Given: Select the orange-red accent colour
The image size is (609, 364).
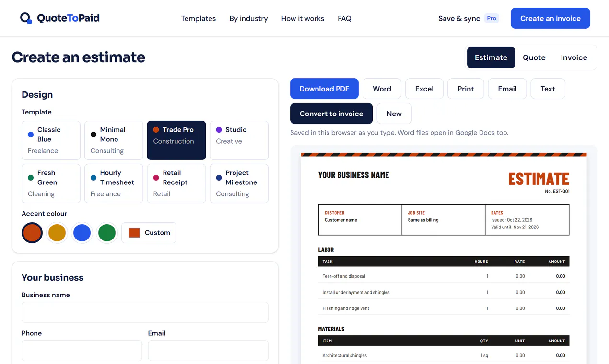Looking at the screenshot, I should pos(32,233).
